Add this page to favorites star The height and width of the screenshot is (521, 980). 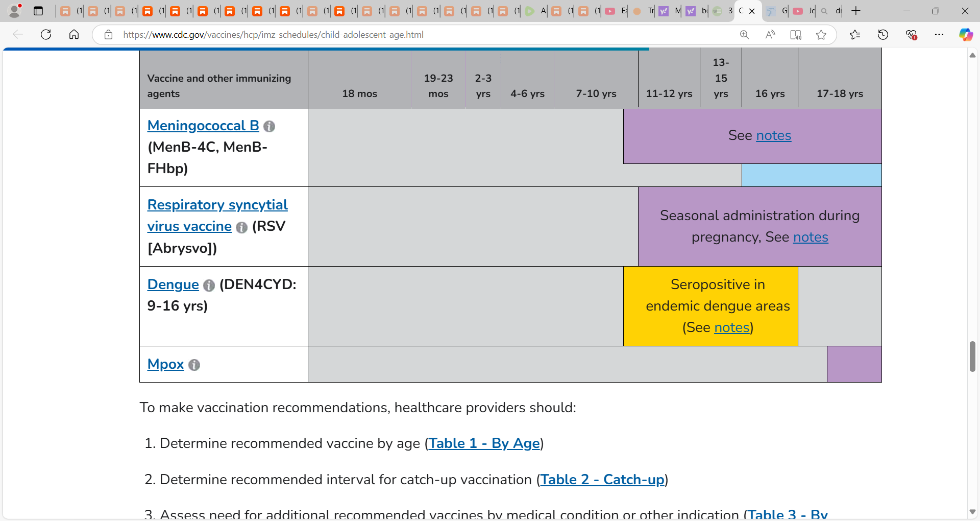[x=821, y=34]
